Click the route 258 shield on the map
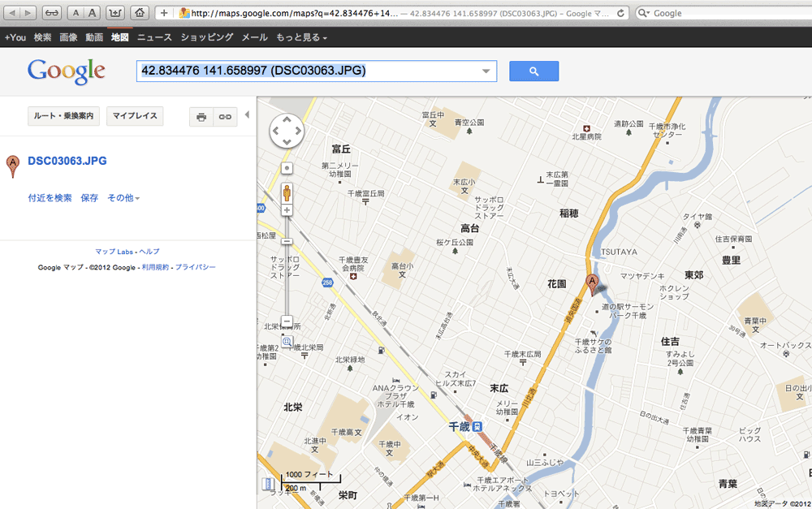Screen dimensions: 812x509 (x=327, y=283)
